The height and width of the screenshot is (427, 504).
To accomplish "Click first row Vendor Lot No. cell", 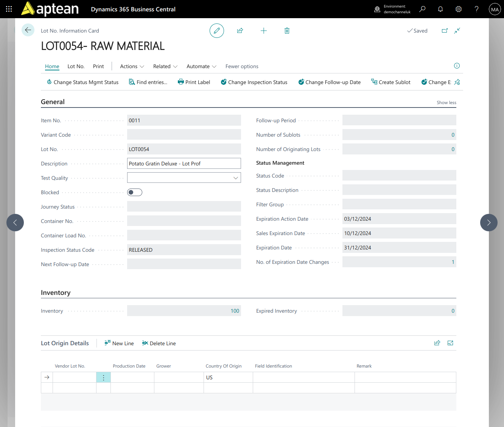I will click(x=75, y=377).
